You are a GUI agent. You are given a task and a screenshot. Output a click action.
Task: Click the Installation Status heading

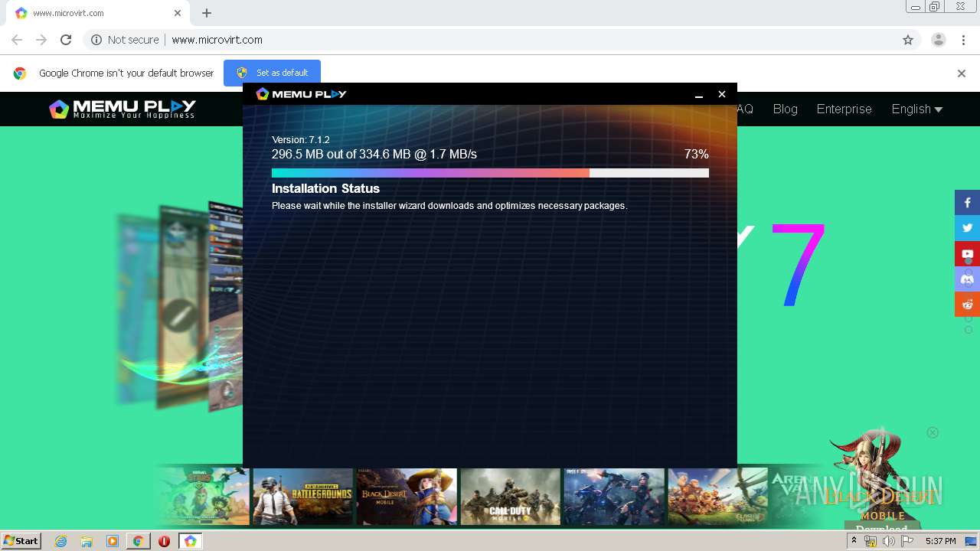[325, 188]
